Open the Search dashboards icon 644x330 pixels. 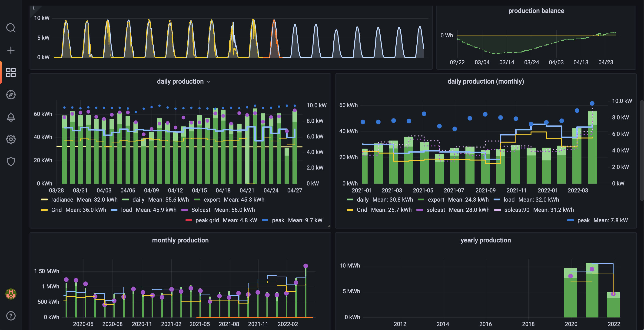coord(11,28)
